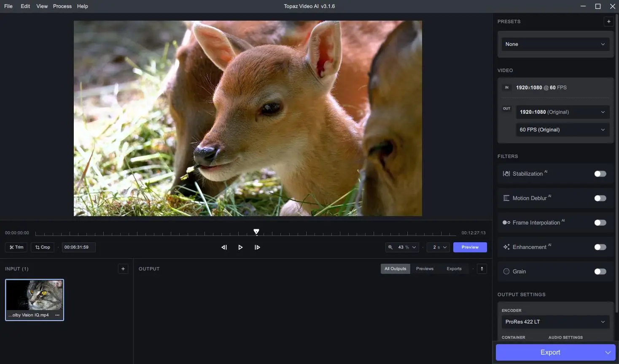
Task: Click the CONTAINER label
Action: click(x=513, y=337)
